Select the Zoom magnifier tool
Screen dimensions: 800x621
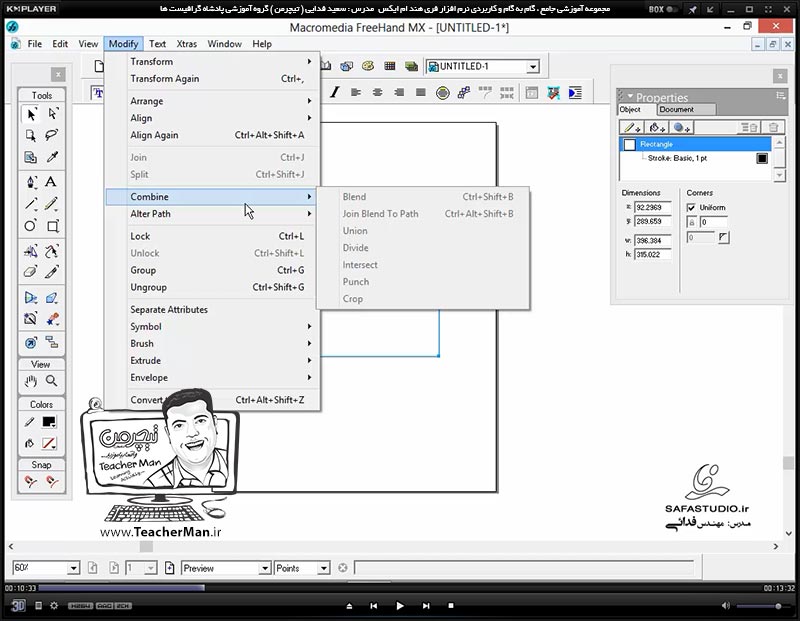click(52, 381)
